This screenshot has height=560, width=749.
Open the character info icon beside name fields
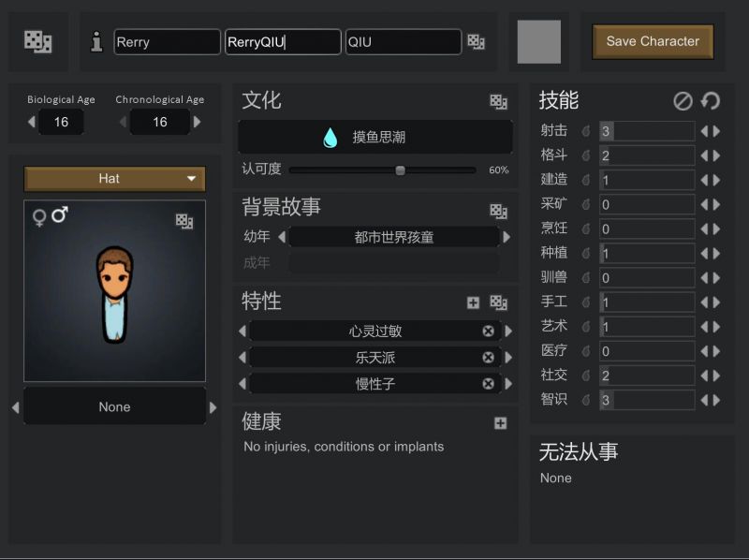coord(98,40)
